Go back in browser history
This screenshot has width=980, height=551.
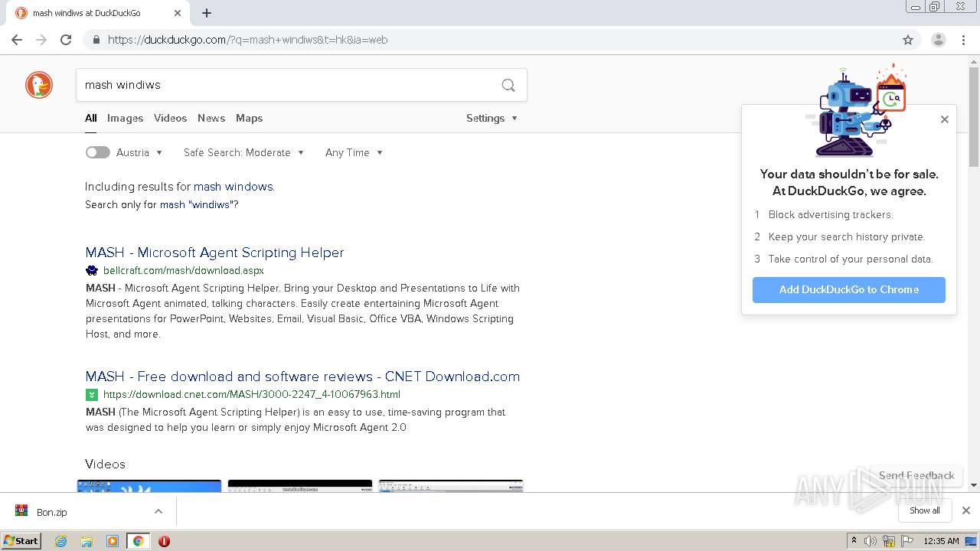pyautogui.click(x=17, y=40)
